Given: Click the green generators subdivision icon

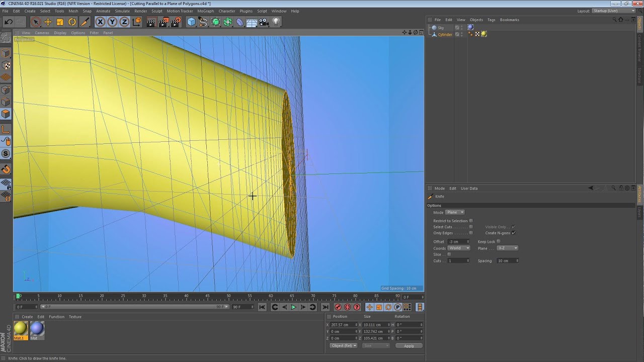Looking at the screenshot, I should tap(216, 22).
